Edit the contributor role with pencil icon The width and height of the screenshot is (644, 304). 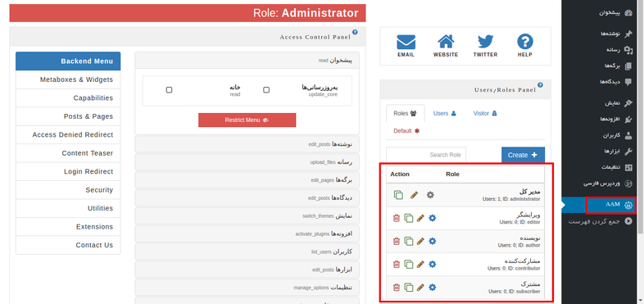tap(420, 264)
